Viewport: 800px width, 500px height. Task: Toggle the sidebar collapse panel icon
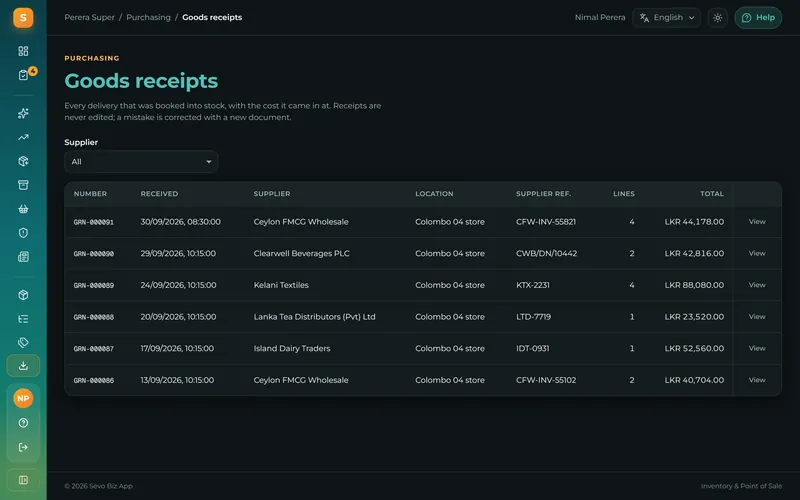(x=23, y=480)
